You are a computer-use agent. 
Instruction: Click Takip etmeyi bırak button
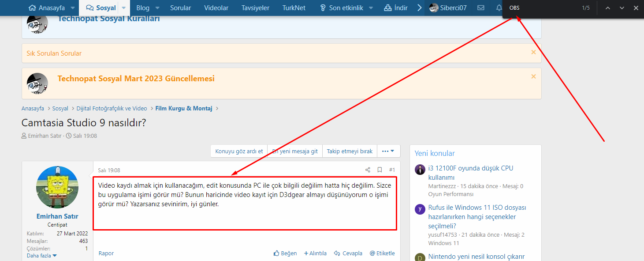(x=350, y=151)
